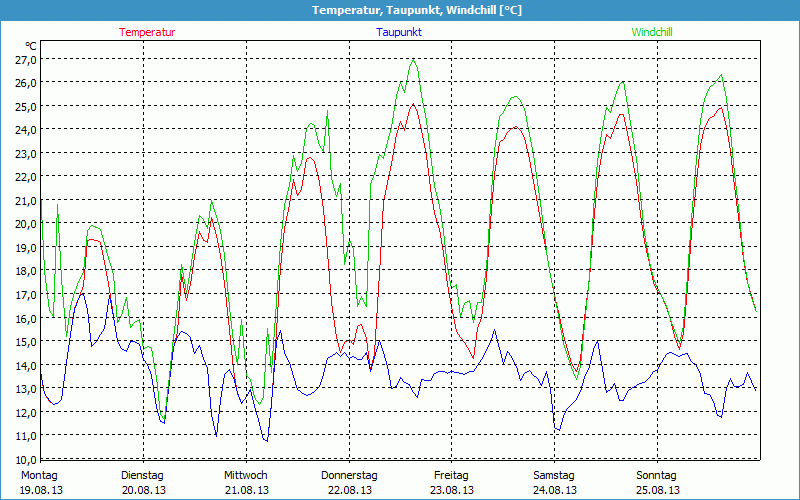The height and width of the screenshot is (500, 800).
Task: Click the 19,0 axis value
Action: click(x=25, y=247)
